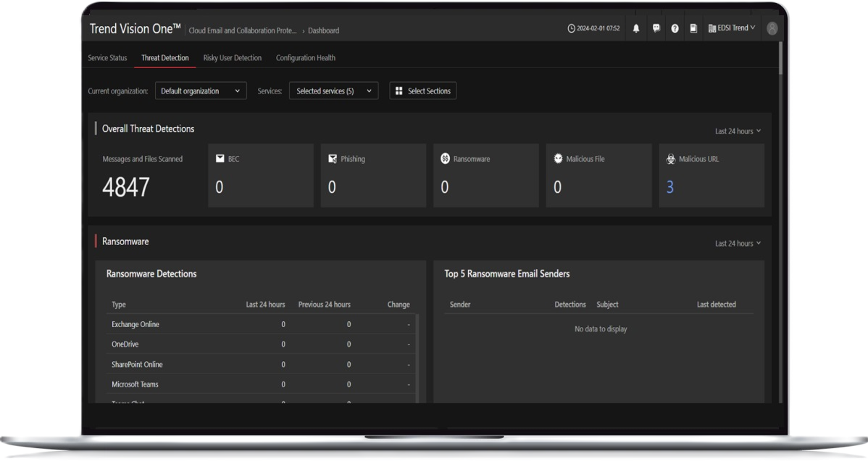Click the BEC envelope icon

tap(220, 158)
